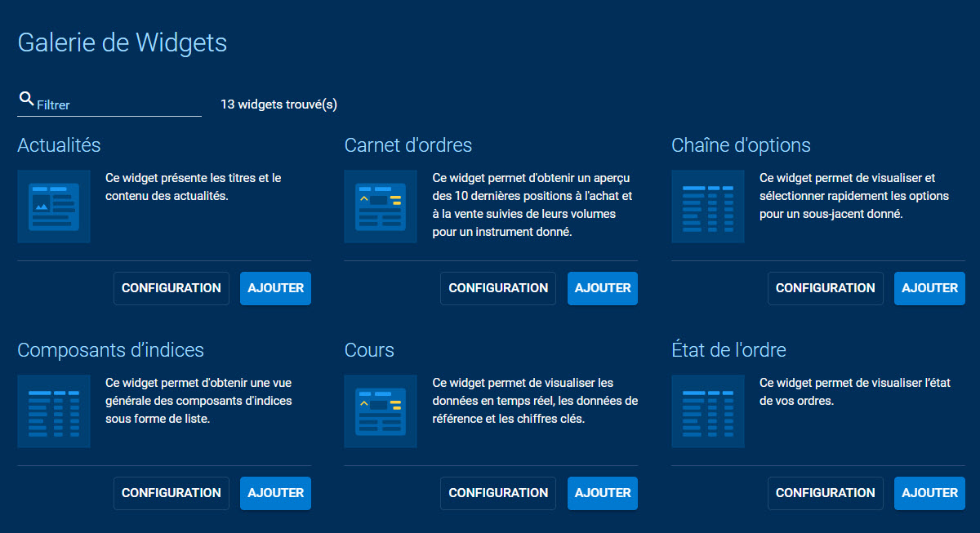This screenshot has width=980, height=533.
Task: Add the Chaîne d'options widget
Action: tap(929, 288)
